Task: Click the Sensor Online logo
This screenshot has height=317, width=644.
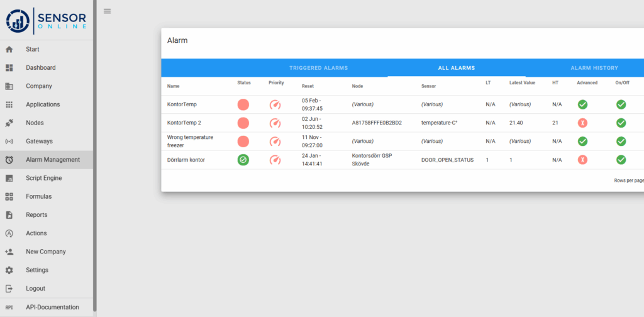Action: [46, 19]
